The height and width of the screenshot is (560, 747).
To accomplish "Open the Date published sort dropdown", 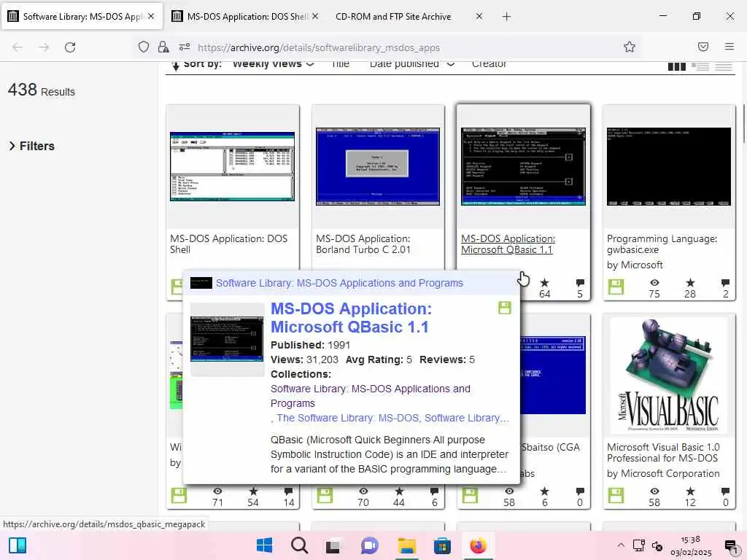I will pyautogui.click(x=411, y=65).
